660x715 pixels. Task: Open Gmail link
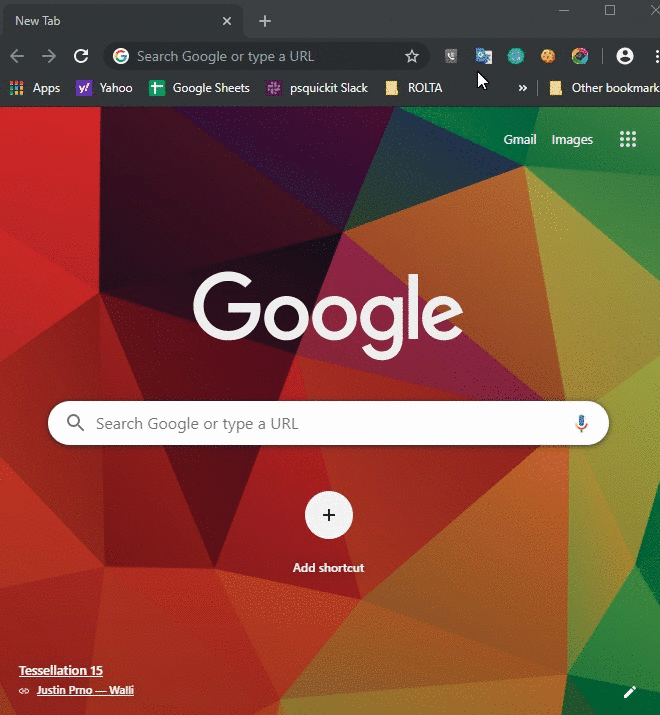pyautogui.click(x=520, y=140)
